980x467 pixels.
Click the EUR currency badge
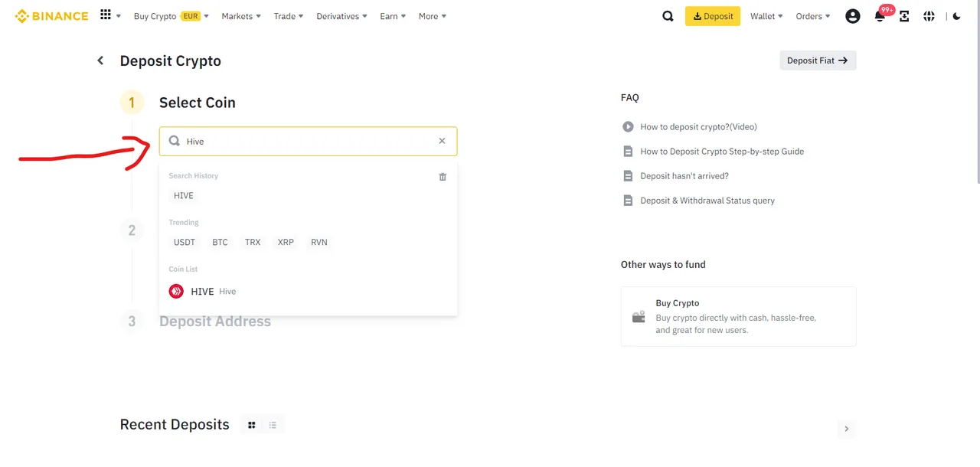pyautogui.click(x=190, y=16)
